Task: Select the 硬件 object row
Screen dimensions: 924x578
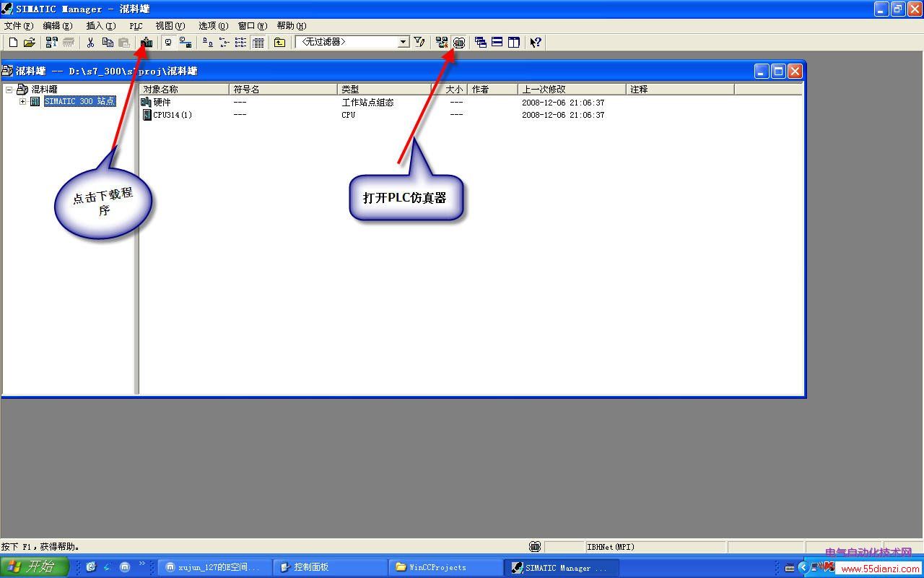Action: [x=156, y=103]
